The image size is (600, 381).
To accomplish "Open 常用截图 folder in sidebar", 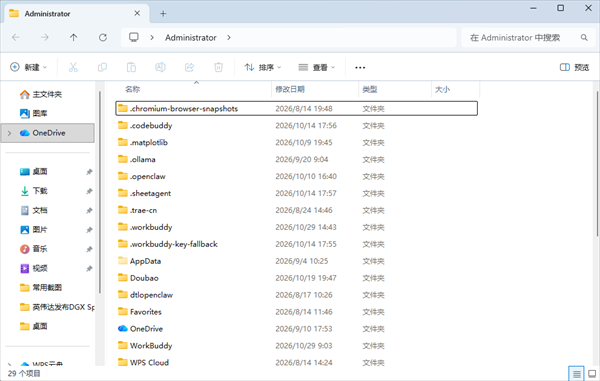I will [x=41, y=287].
